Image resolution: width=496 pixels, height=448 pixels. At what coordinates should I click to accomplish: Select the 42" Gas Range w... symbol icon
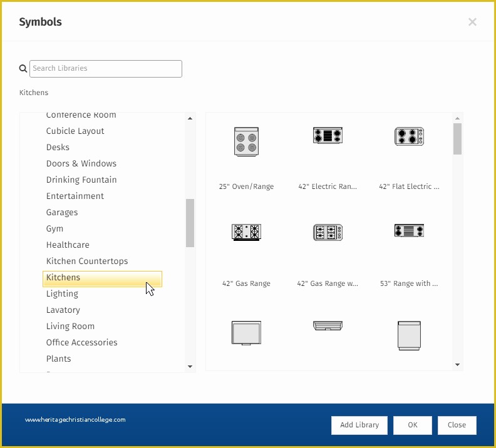(328, 232)
